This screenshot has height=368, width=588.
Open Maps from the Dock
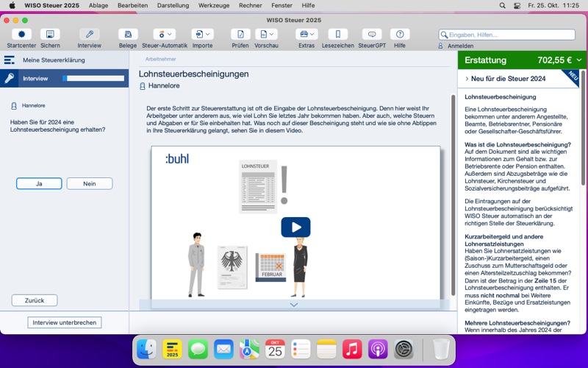(249, 349)
